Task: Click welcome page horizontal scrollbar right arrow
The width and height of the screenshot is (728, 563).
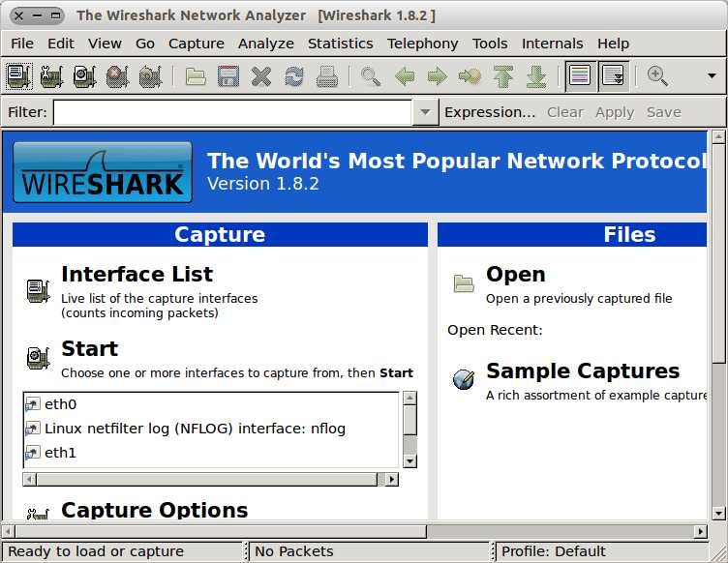Action: [x=700, y=531]
